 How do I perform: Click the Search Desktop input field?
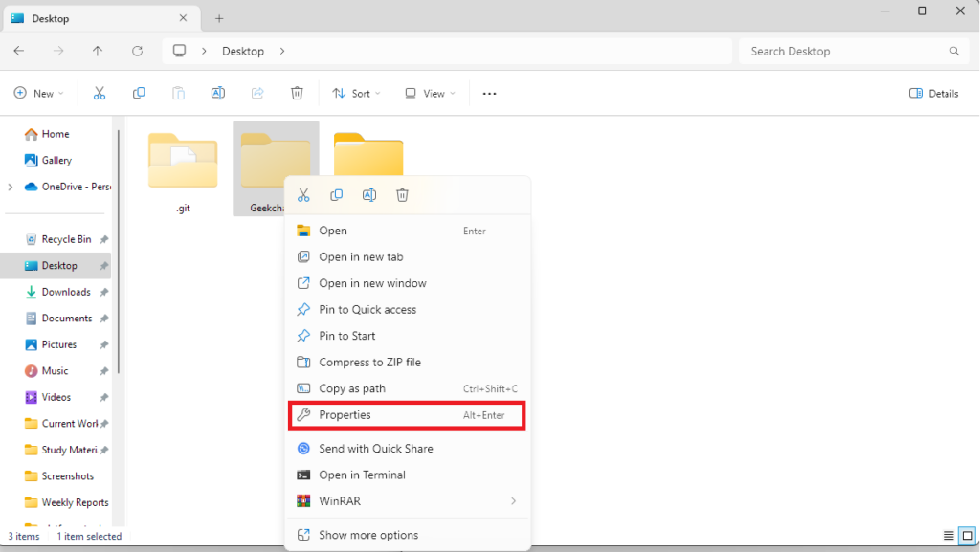[842, 52]
